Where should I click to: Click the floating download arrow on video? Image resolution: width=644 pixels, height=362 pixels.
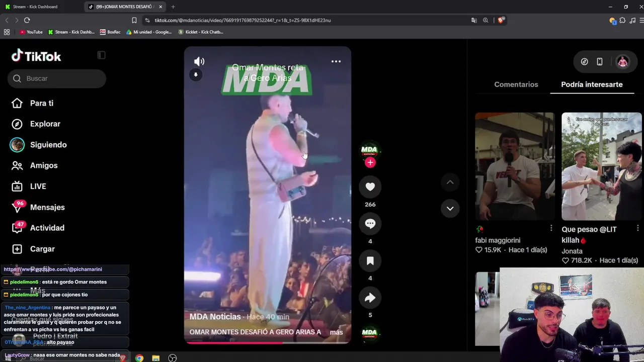click(x=196, y=75)
